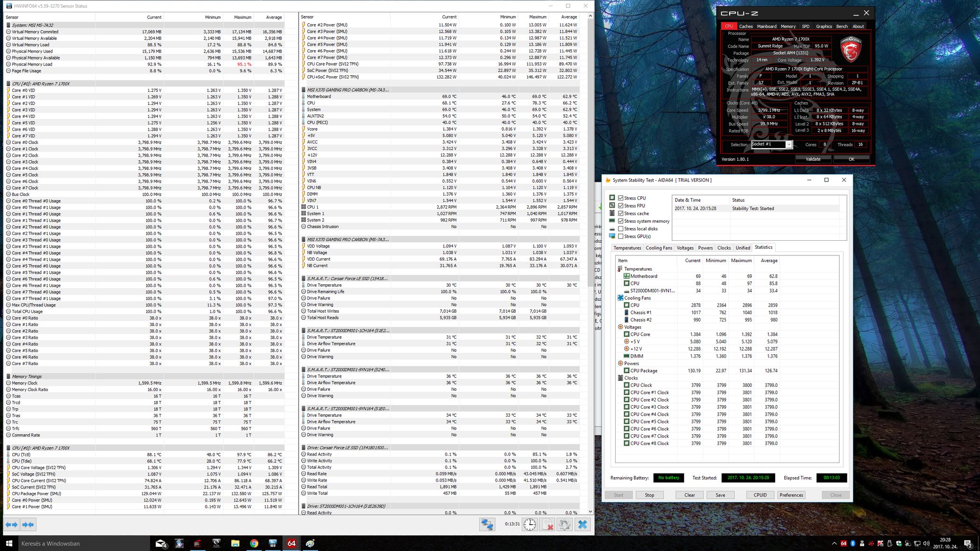Toggle the Stress system memory checkbox
This screenshot has width=980, height=551.
620,221
